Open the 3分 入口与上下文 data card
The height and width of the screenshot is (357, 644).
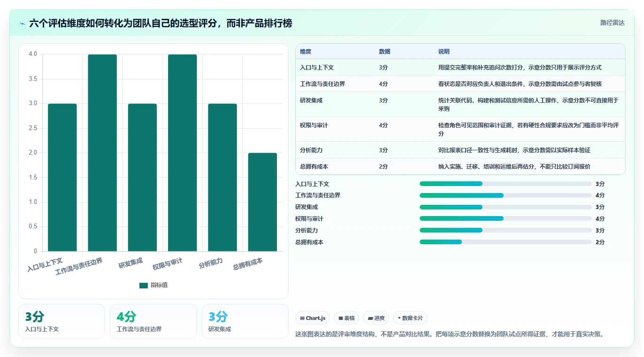[61, 321]
